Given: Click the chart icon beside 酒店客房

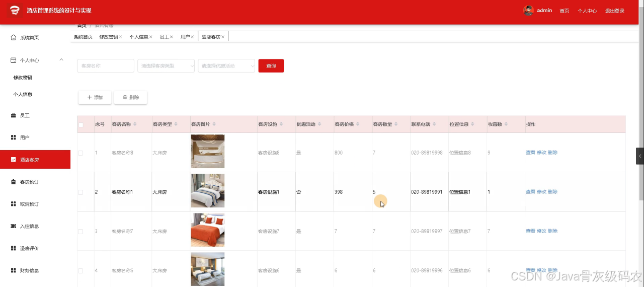Looking at the screenshot, I should pyautogui.click(x=14, y=160).
